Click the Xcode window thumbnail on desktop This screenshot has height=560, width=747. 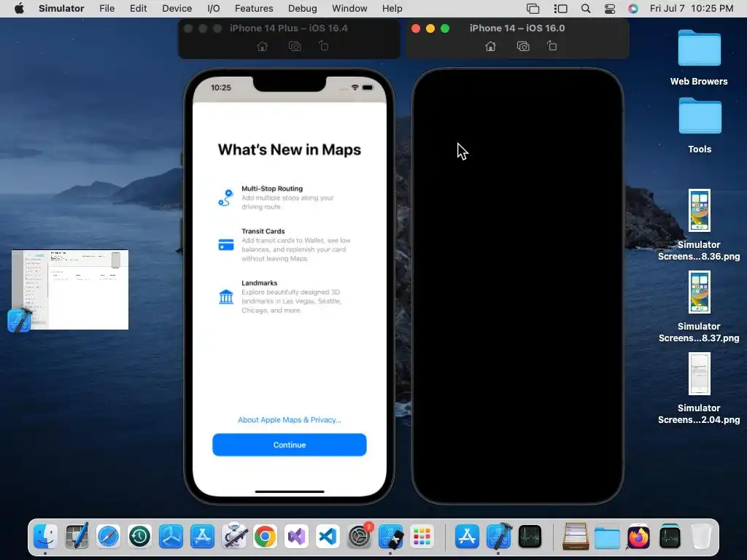(x=70, y=289)
